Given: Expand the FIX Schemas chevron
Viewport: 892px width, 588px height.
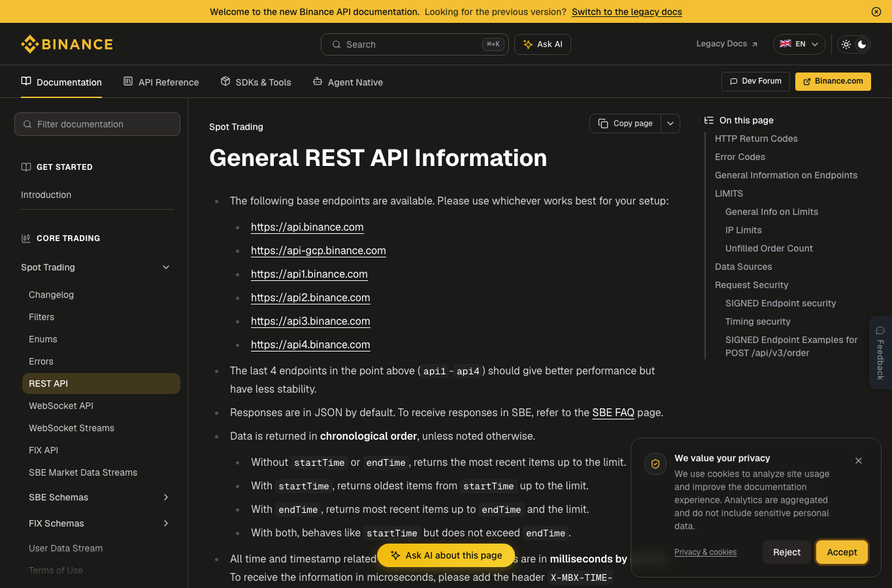Looking at the screenshot, I should [166, 523].
